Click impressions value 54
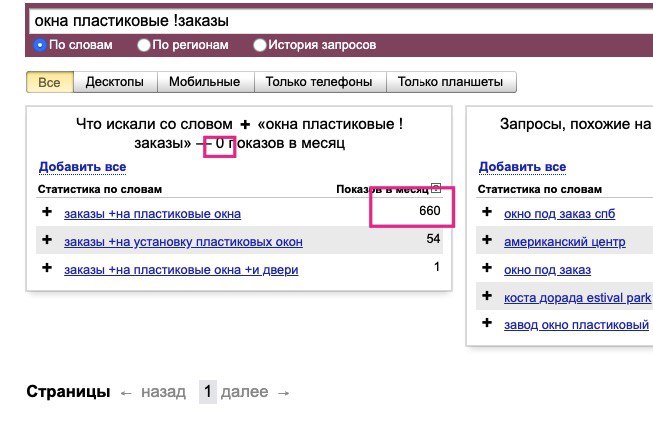The image size is (653, 428). click(x=433, y=239)
